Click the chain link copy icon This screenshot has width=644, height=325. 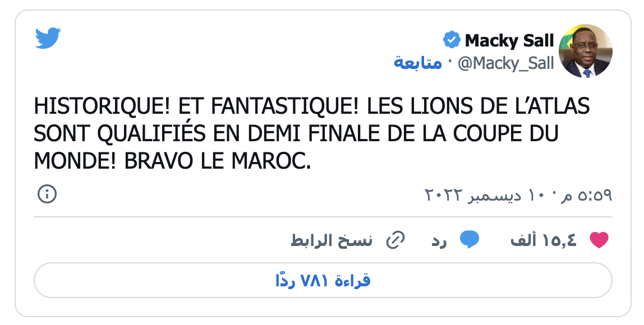click(x=395, y=240)
